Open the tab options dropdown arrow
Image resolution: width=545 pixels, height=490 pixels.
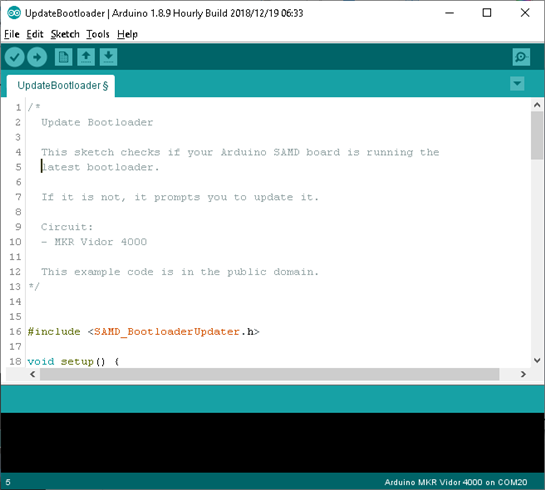(x=517, y=84)
